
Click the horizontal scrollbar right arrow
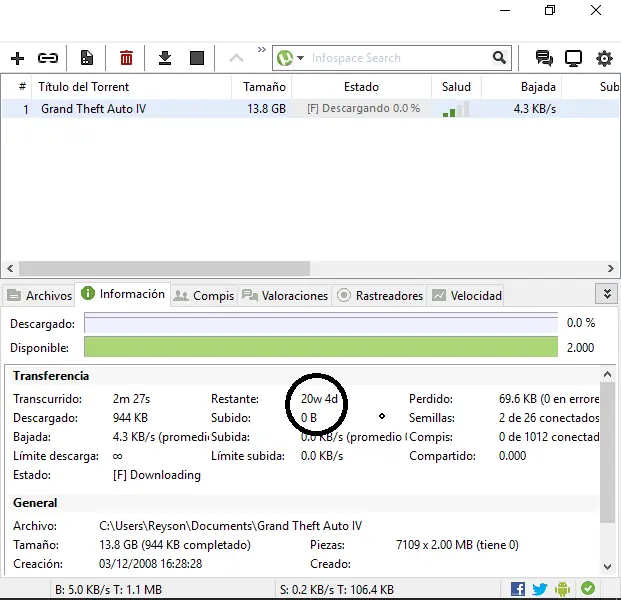[610, 269]
